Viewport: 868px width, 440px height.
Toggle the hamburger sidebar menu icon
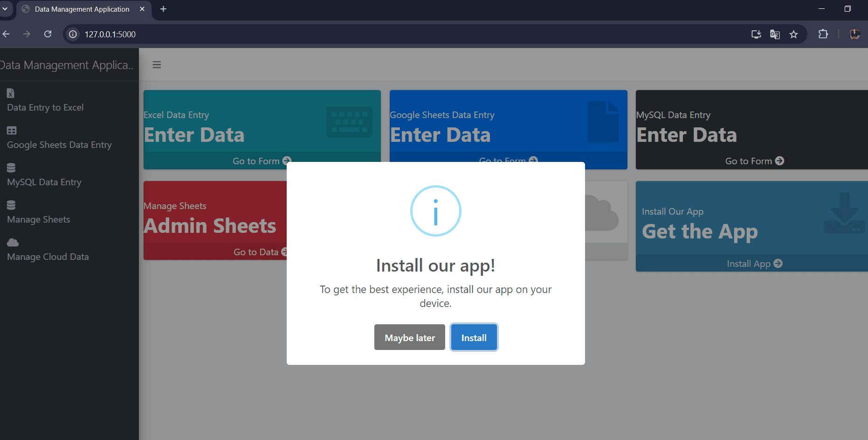pos(157,65)
